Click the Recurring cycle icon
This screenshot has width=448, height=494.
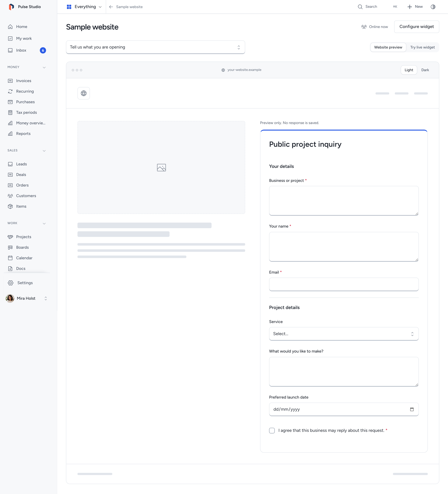[10, 91]
